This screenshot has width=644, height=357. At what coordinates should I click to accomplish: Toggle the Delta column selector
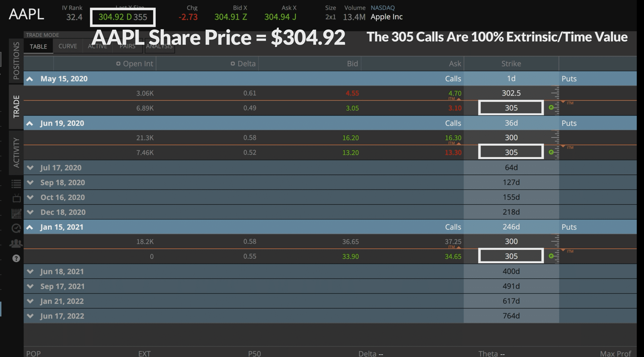(233, 64)
